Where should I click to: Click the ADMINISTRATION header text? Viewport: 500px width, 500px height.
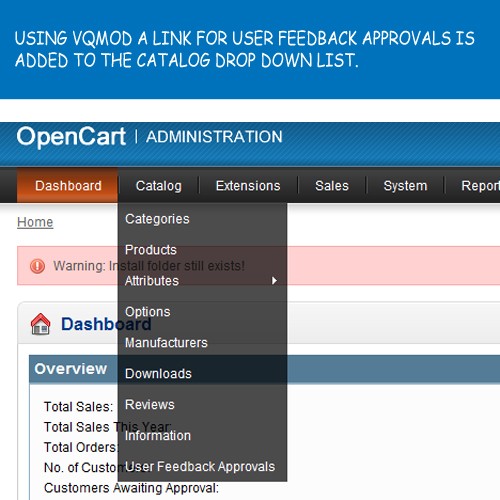point(214,137)
